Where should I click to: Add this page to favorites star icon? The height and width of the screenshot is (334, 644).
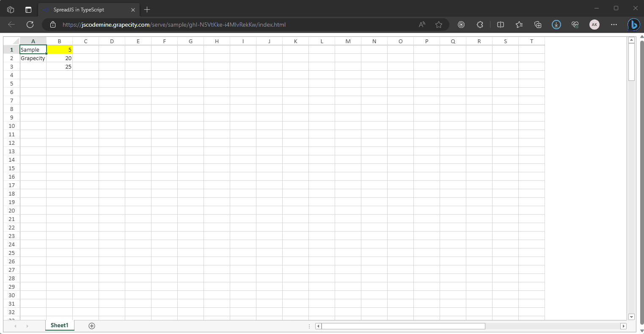point(439,25)
